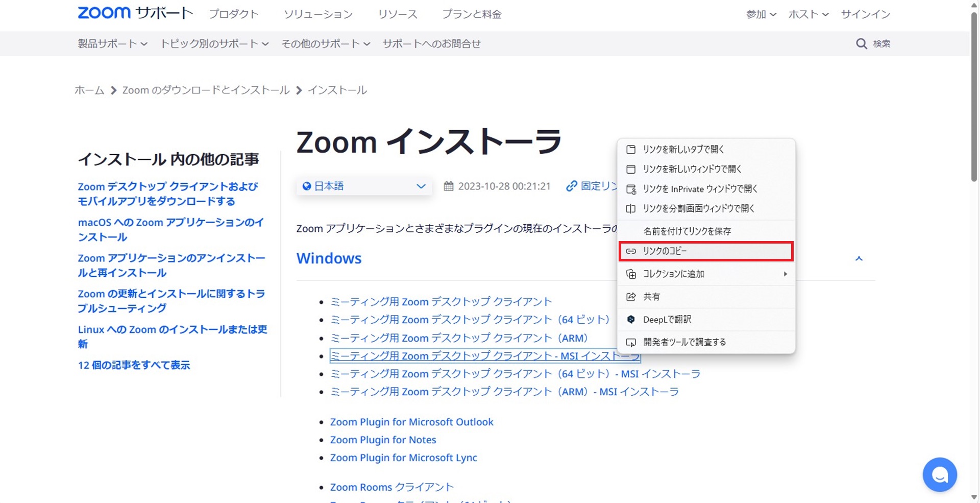Select リンクを新しいタブで開く
The image size is (980, 503).
click(706, 150)
